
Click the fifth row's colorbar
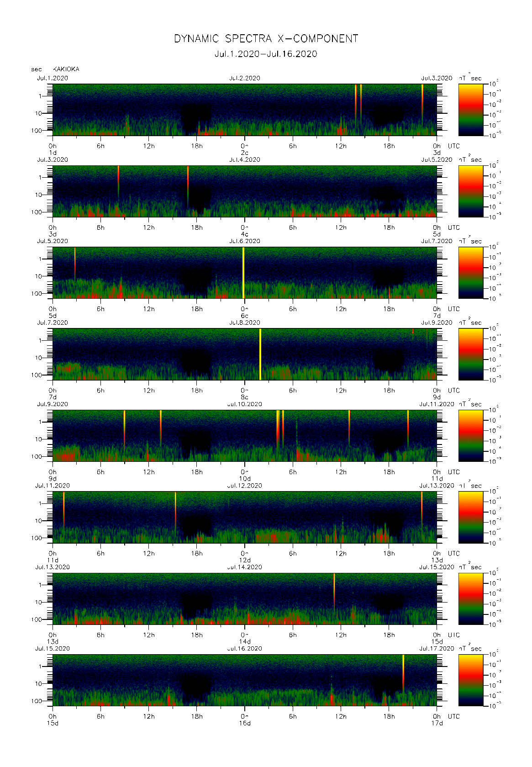click(470, 435)
